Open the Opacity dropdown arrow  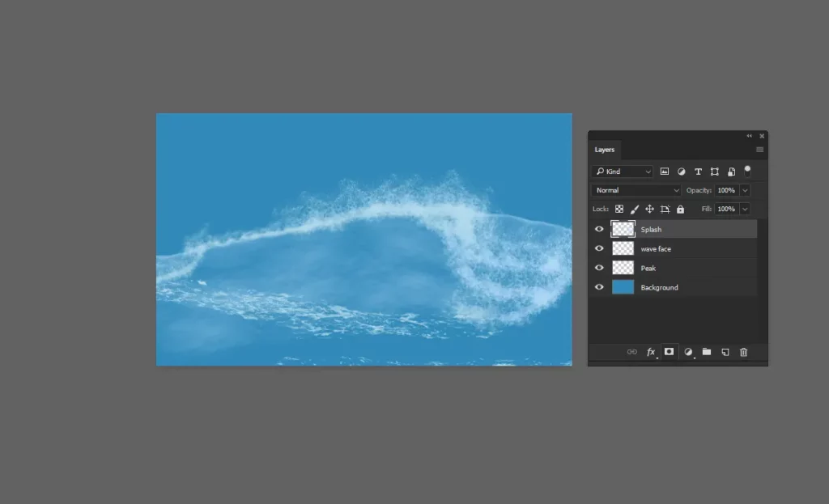click(744, 189)
